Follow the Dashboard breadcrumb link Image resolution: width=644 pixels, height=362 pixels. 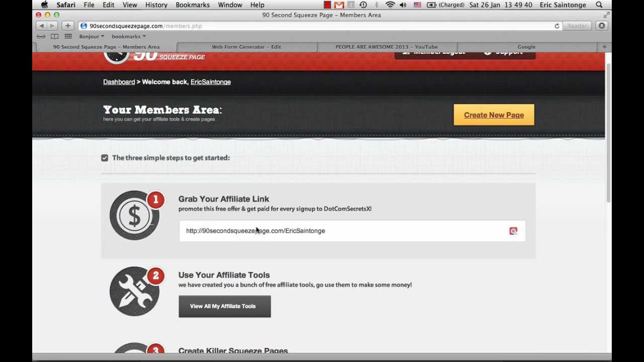point(119,82)
